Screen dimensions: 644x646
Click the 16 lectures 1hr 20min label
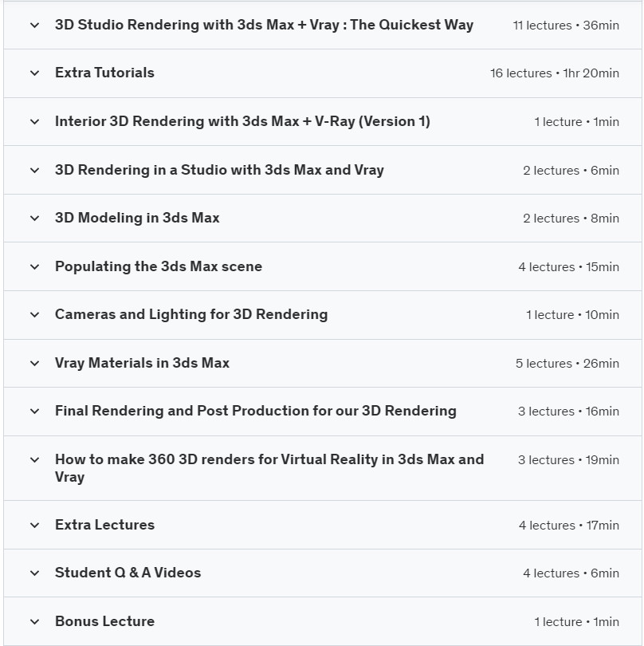(554, 73)
